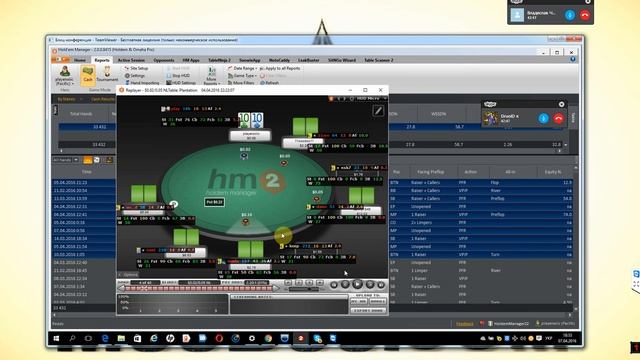Click the blue call button in top-right Skype popup
This screenshot has height=360, width=640.
click(x=570, y=15)
